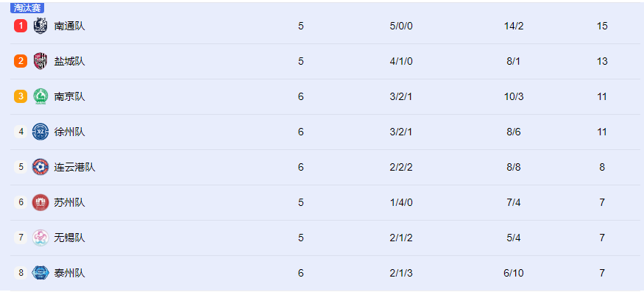The width and height of the screenshot is (644, 292).
Task: Click the 南通队 team crest icon
Action: pos(40,26)
